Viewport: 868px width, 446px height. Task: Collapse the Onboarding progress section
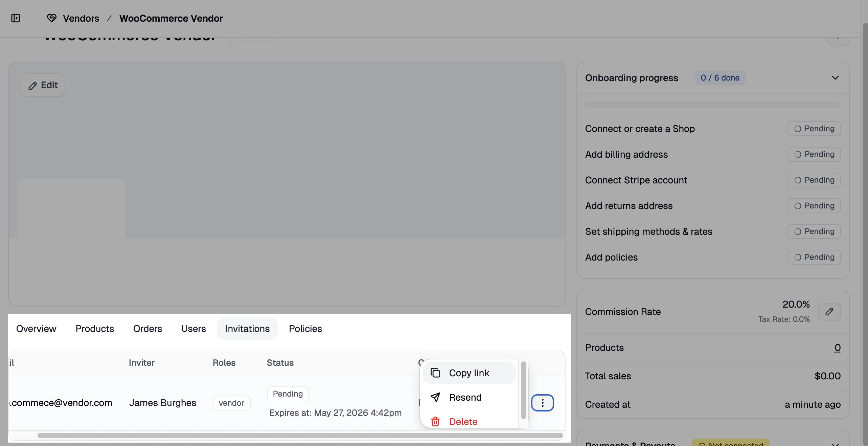tap(835, 78)
